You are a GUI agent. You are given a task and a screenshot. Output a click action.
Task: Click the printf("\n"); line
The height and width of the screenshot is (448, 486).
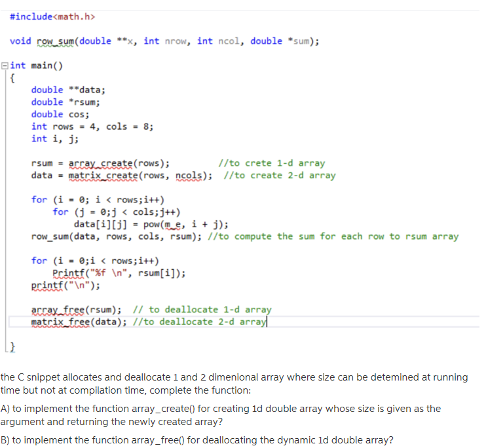(x=65, y=286)
